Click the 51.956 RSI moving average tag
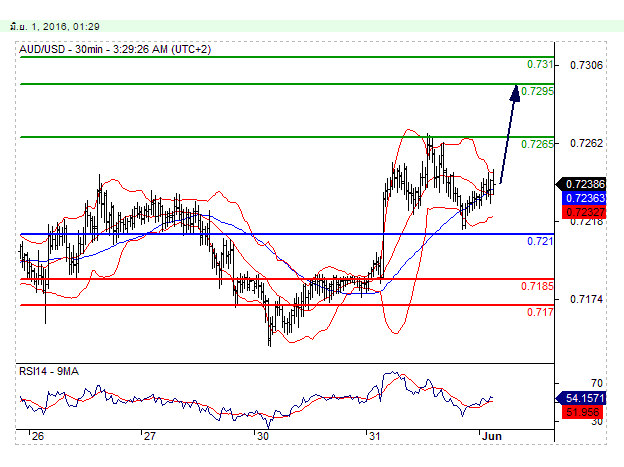Viewport: 624px width, 467px height. pos(584,412)
